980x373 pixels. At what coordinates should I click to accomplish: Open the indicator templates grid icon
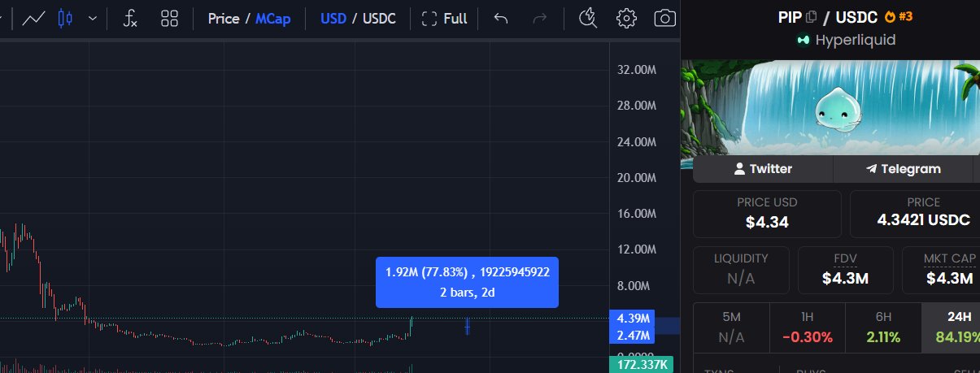click(x=170, y=18)
